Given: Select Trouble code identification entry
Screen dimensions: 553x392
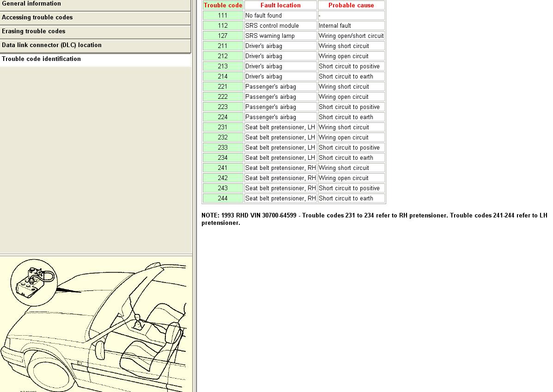Looking at the screenshot, I should click(x=42, y=59).
